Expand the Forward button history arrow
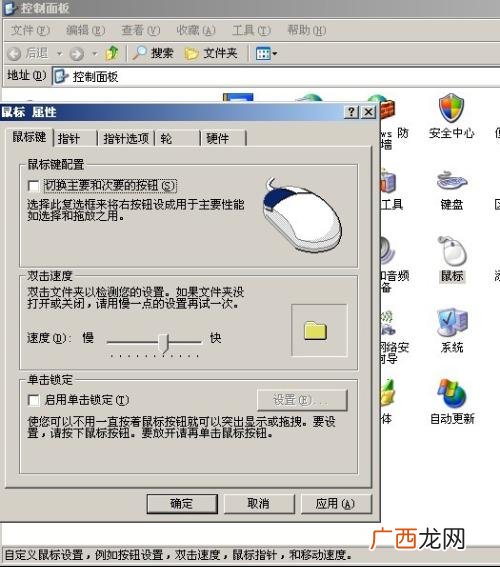 [95, 54]
